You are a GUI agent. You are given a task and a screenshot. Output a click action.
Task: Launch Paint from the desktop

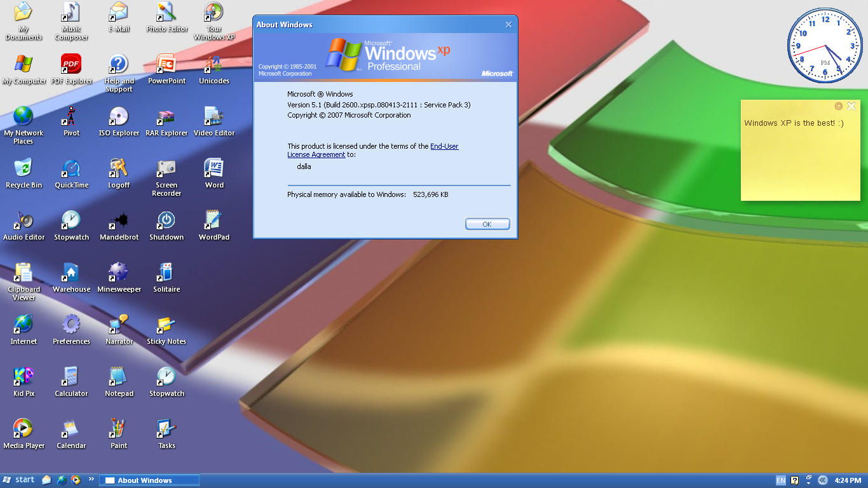click(x=119, y=433)
